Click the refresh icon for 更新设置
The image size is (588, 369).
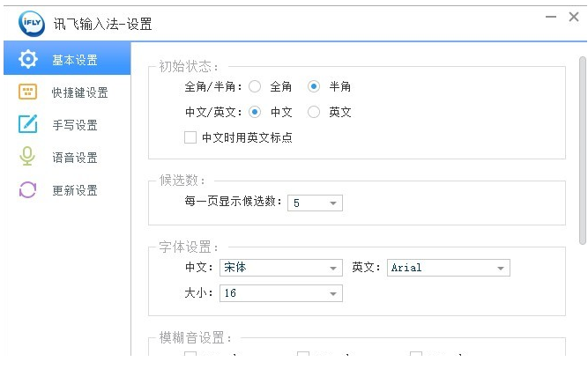(27, 189)
